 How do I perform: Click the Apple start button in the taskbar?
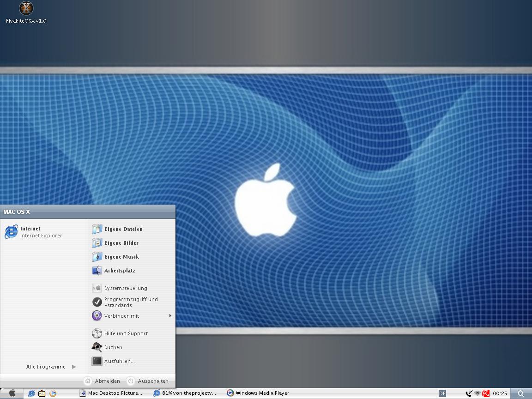click(x=12, y=393)
